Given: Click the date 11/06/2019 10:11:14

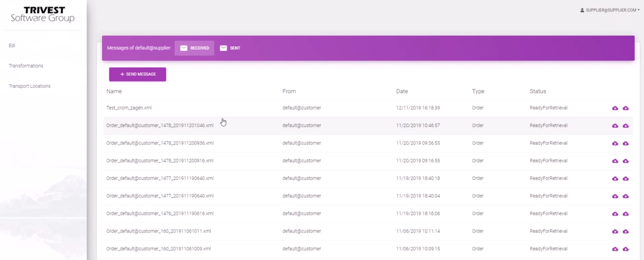Looking at the screenshot, I should (x=418, y=231).
